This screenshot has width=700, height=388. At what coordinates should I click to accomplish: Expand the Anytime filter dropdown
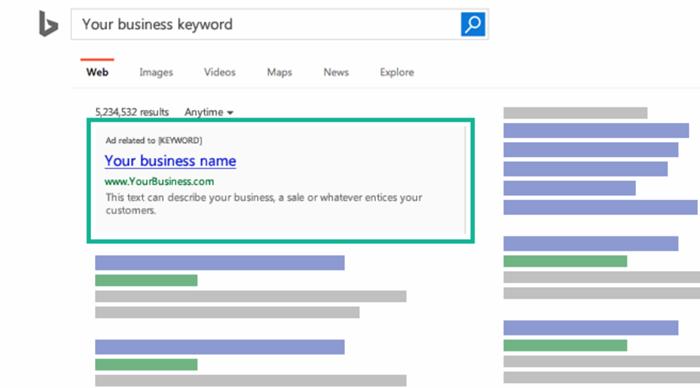coord(209,112)
